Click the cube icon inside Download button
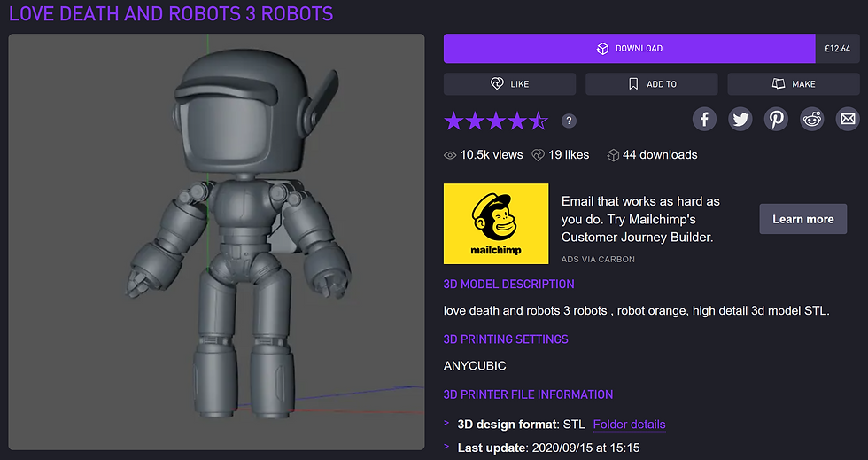This screenshot has height=460, width=868. click(602, 48)
